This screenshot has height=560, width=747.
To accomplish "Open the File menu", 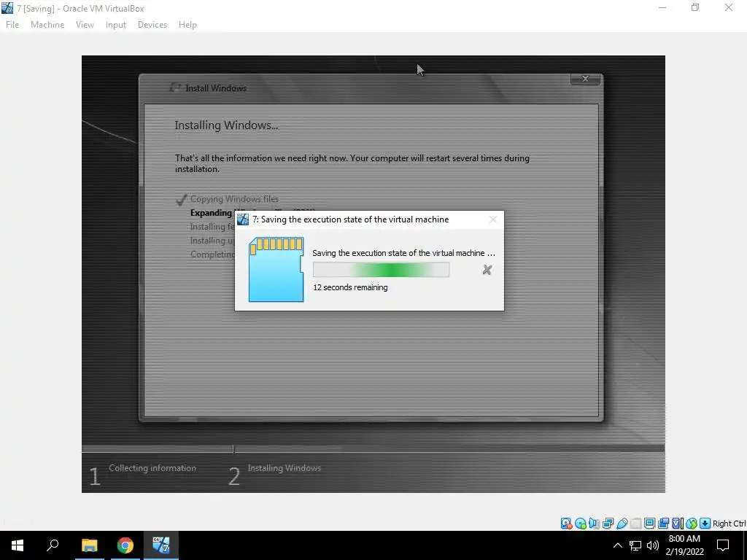I will coord(12,25).
